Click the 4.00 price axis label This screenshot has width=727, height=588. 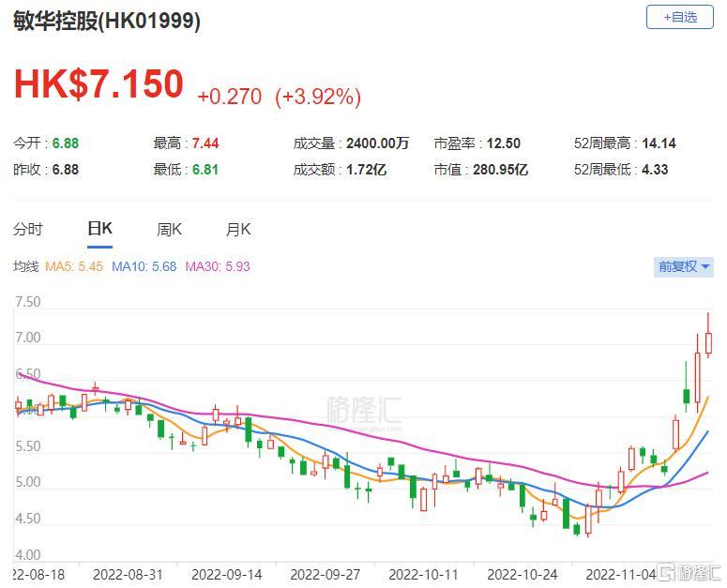[28, 554]
